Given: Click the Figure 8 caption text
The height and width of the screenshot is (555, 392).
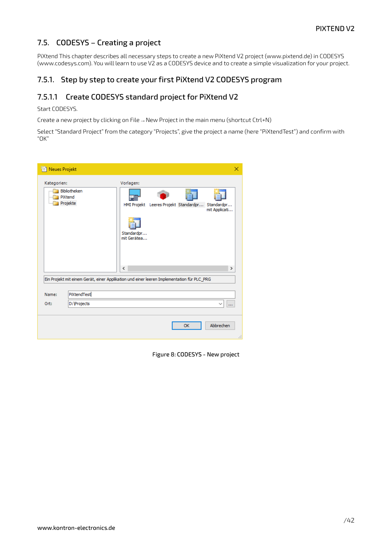Looking at the screenshot, I should (196, 354).
